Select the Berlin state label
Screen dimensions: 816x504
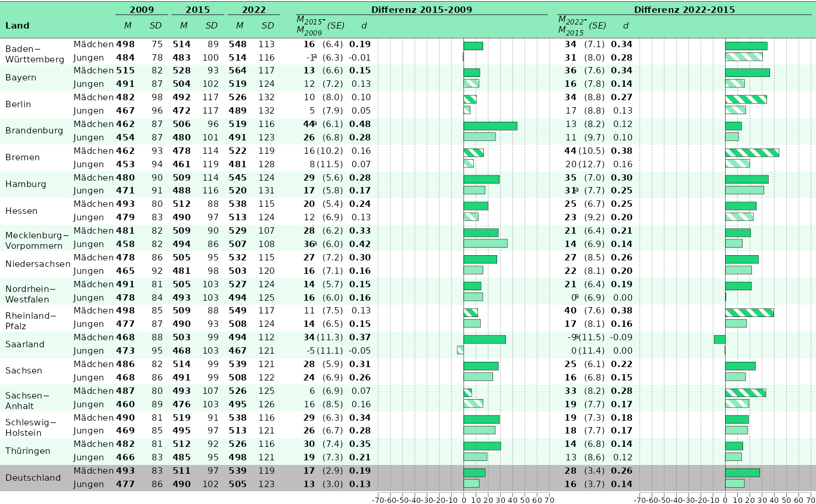(17, 104)
